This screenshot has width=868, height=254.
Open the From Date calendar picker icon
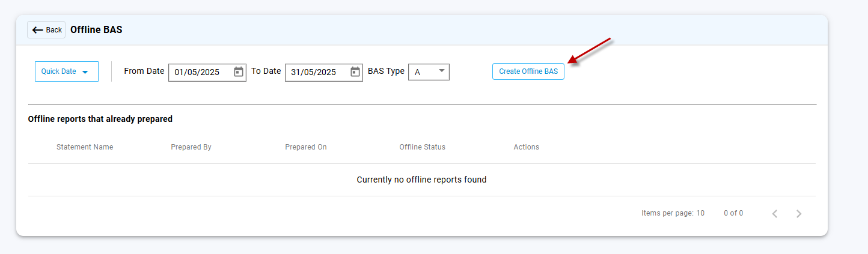tap(239, 71)
